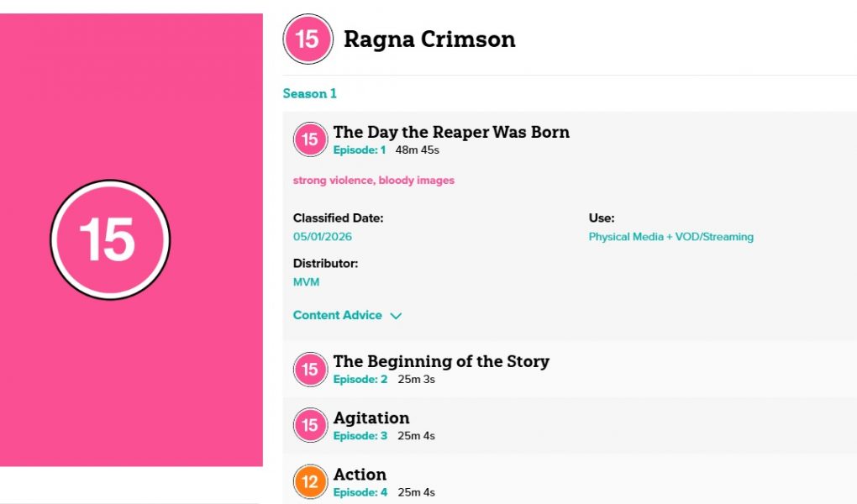The width and height of the screenshot is (857, 504).
Task: Click Physical Media + VOD/Streaming link
Action: pos(670,237)
